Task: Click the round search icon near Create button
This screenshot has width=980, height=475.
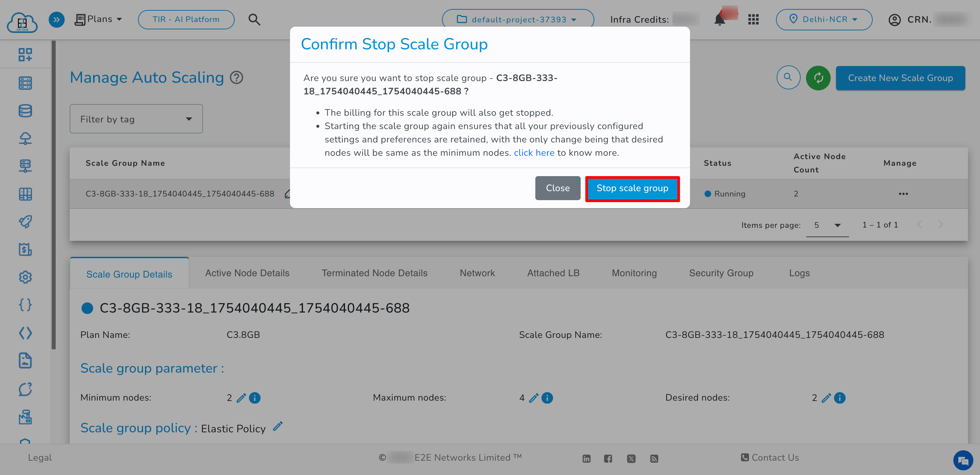Action: tap(788, 78)
